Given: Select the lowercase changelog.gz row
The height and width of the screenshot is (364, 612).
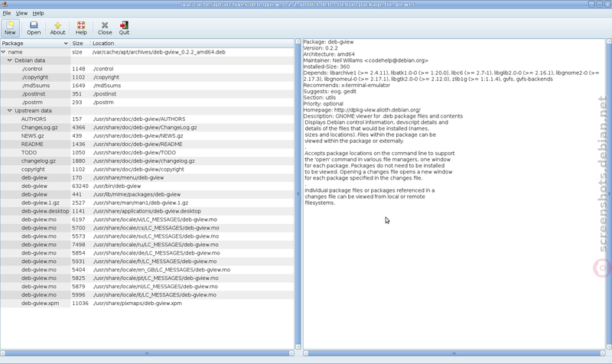Looking at the screenshot, I should [147, 161].
